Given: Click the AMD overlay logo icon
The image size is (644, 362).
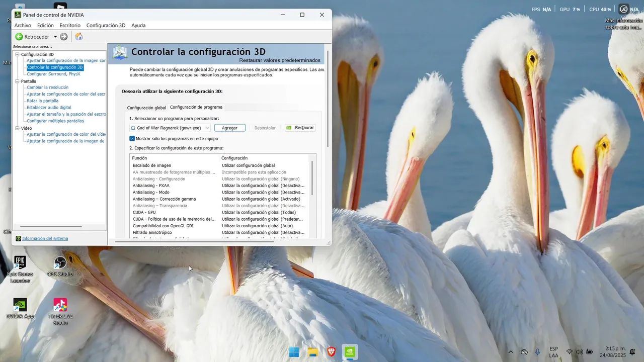Looking at the screenshot, I should click(624, 9).
